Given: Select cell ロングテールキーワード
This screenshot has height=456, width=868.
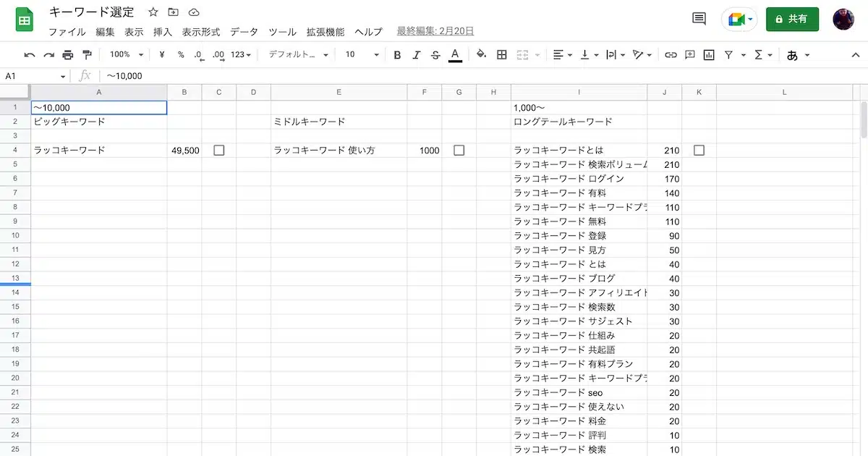Looking at the screenshot, I should [579, 122].
